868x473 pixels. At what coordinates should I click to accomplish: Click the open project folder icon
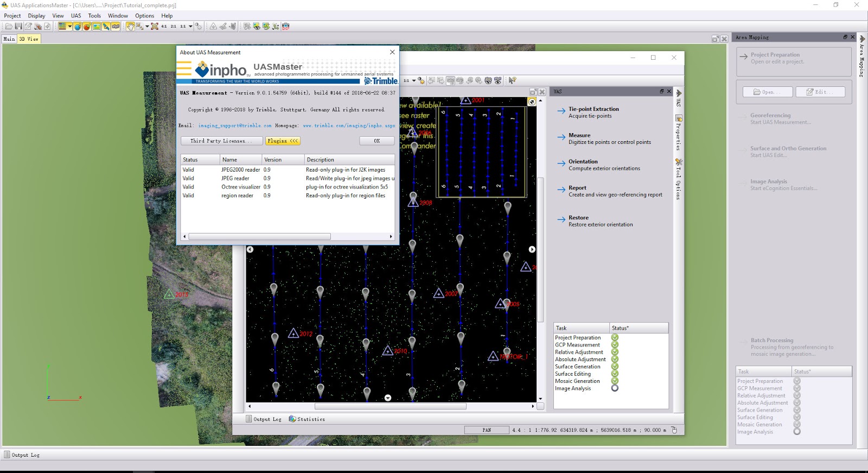point(9,26)
